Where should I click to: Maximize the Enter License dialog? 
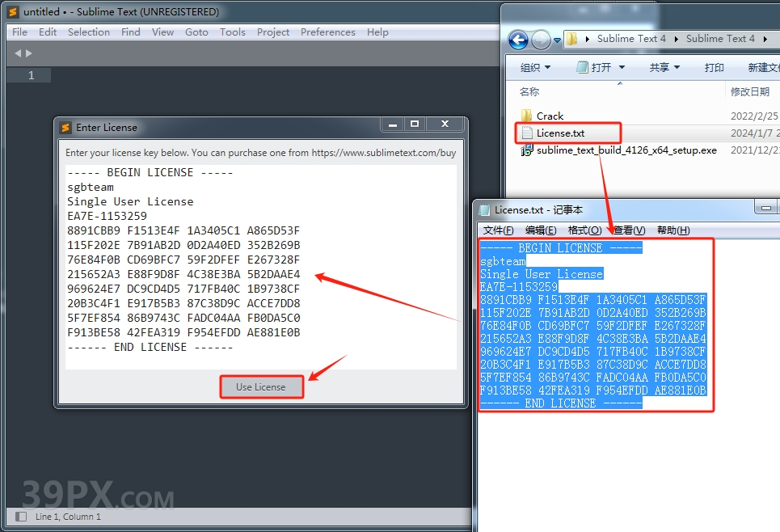pyautogui.click(x=415, y=125)
